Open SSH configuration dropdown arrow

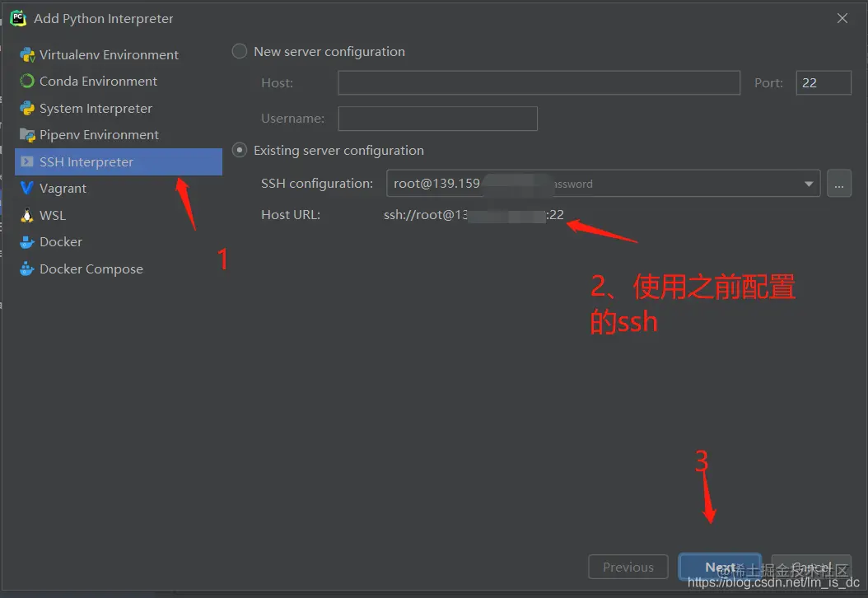(809, 184)
